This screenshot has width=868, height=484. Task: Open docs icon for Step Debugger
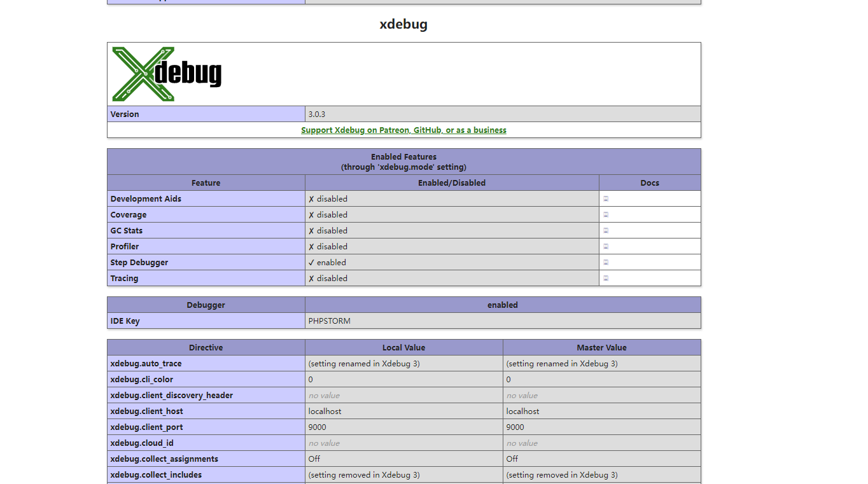[x=606, y=263]
